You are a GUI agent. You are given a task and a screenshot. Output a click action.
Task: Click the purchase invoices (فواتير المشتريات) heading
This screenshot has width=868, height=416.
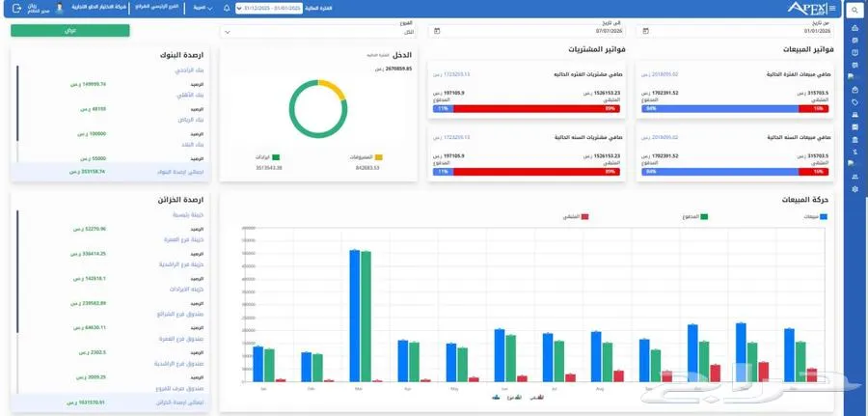pos(597,50)
